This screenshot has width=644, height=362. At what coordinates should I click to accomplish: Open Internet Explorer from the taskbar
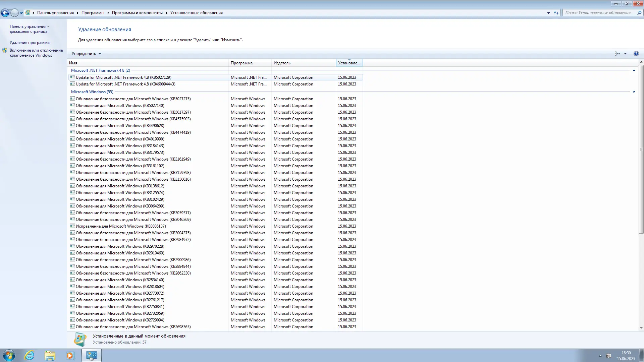tap(30, 355)
